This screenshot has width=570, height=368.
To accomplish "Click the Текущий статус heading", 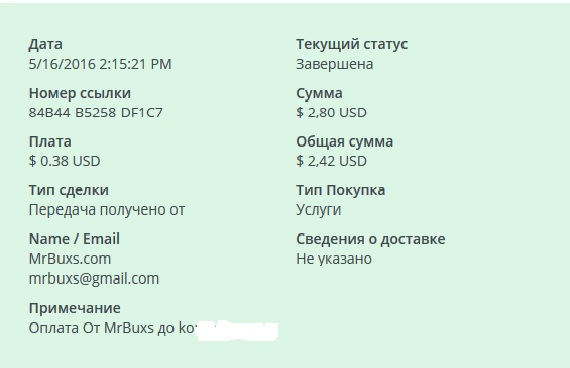I will 352,44.
